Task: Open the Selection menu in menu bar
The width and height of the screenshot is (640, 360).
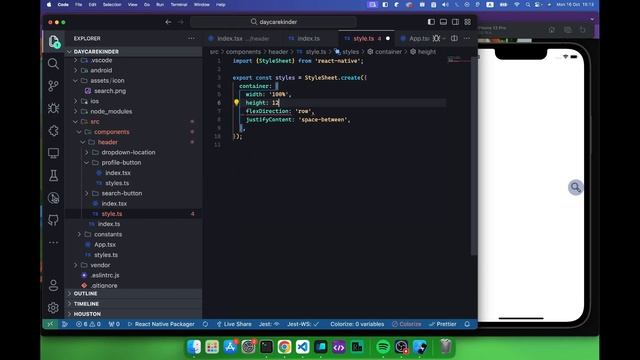Action: 112,4
